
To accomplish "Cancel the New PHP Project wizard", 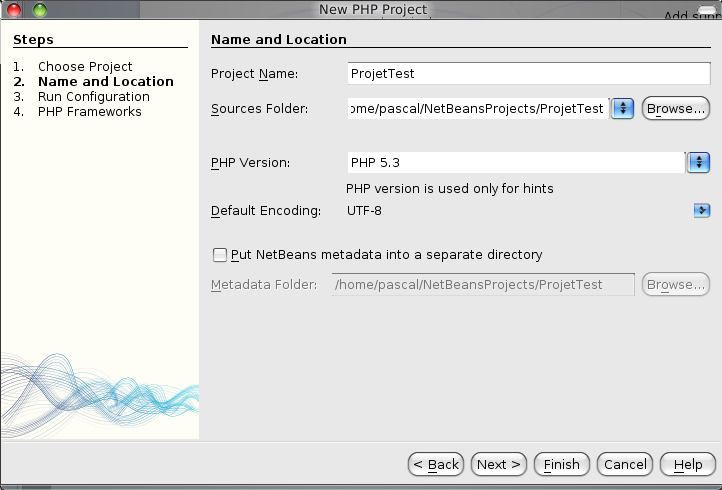I will pyautogui.click(x=625, y=464).
